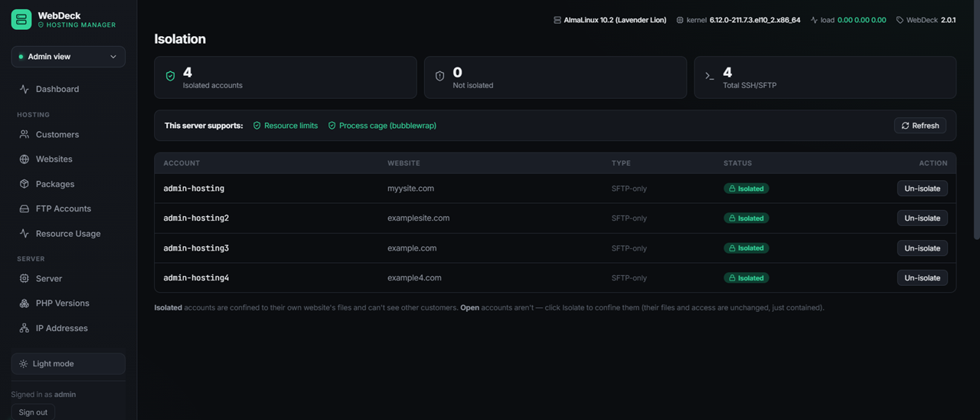Click the green shield icon in Isolated accounts
The width and height of the screenshot is (980, 420).
pyautogui.click(x=171, y=77)
